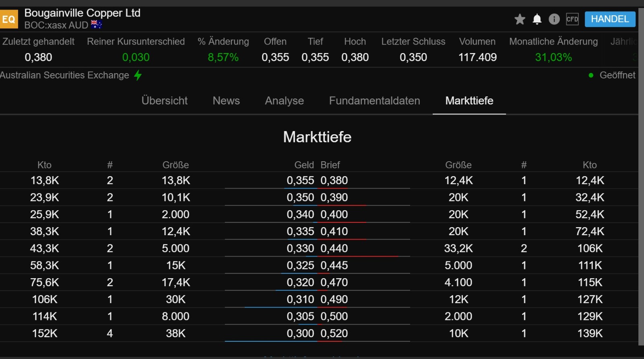This screenshot has width=644, height=359.
Task: Click the bid price 0,320
Action: click(x=300, y=283)
